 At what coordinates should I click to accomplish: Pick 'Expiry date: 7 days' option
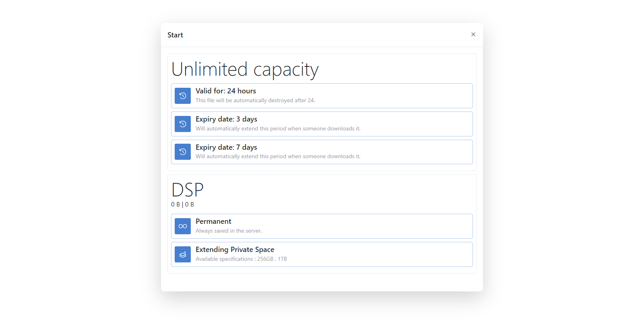tap(226, 147)
